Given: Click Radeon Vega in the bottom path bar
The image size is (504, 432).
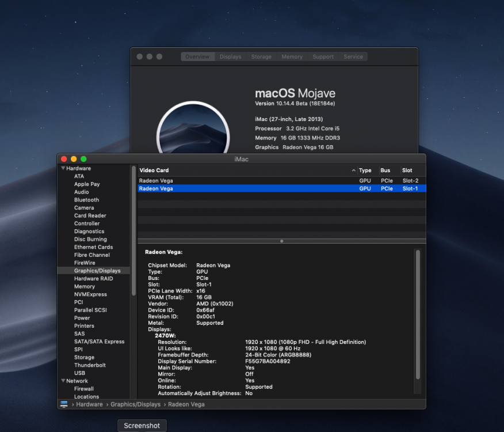Looking at the screenshot, I should (x=186, y=404).
